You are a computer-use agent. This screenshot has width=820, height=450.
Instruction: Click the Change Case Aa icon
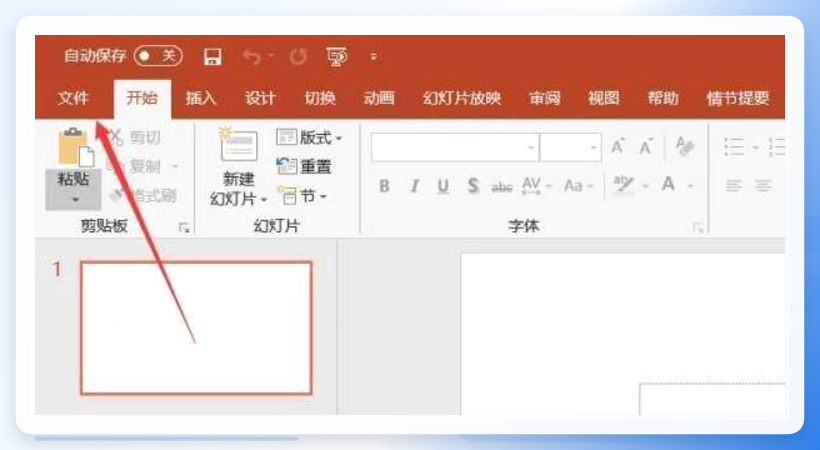(573, 186)
